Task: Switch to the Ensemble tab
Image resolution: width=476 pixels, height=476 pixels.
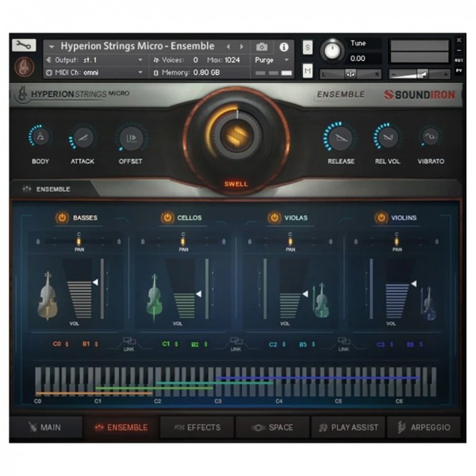Action: coord(121,428)
